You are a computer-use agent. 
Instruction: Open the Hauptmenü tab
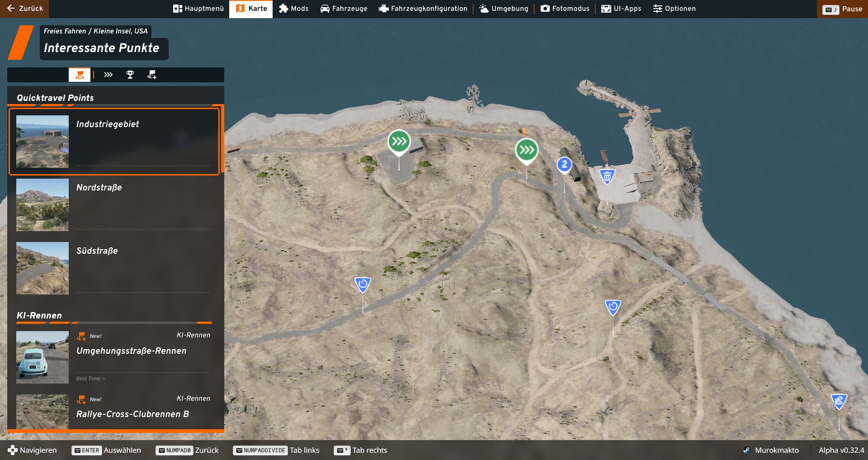click(x=198, y=9)
